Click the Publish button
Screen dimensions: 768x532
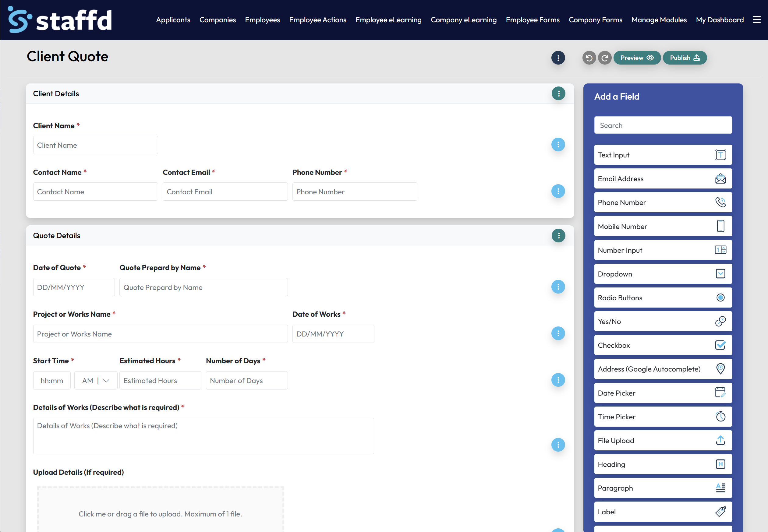point(685,58)
